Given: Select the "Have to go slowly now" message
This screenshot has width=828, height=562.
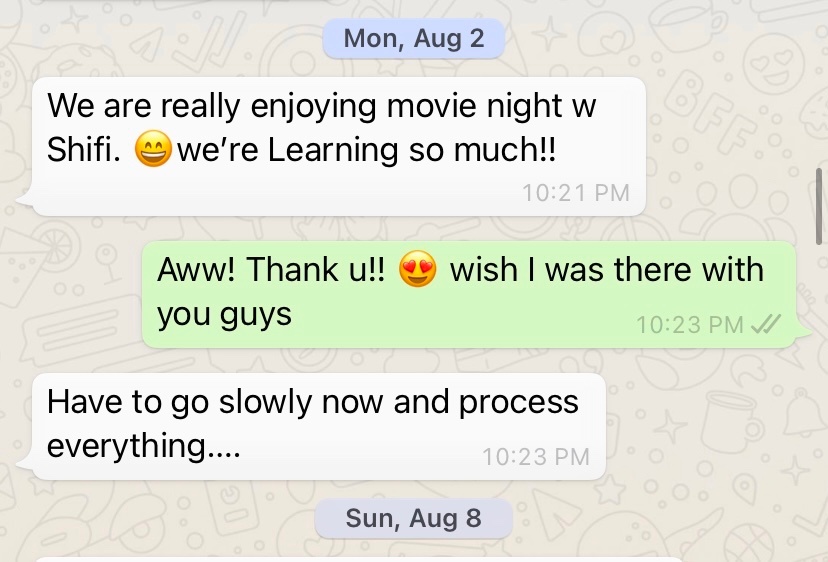Looking at the screenshot, I should coord(318,426).
